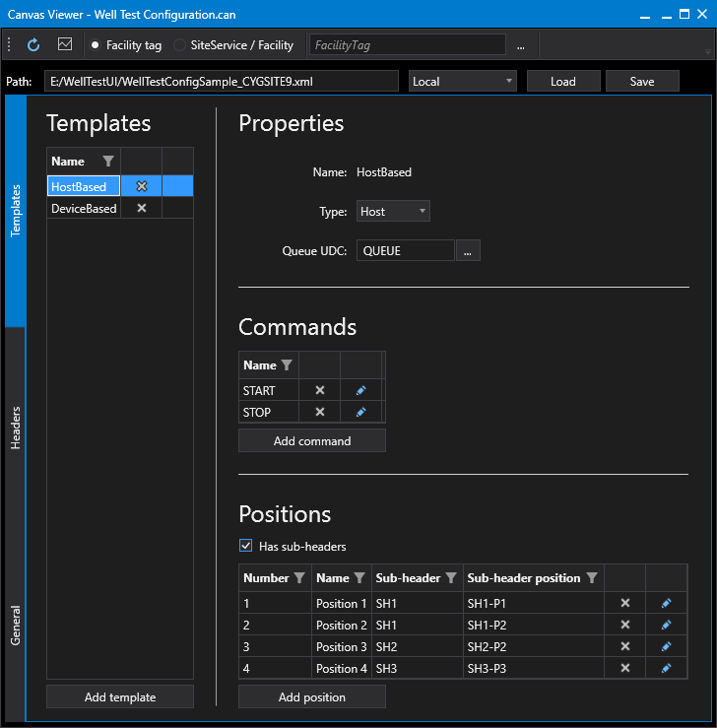The image size is (717, 728).
Task: Open the Type Host dropdown
Action: [x=393, y=211]
